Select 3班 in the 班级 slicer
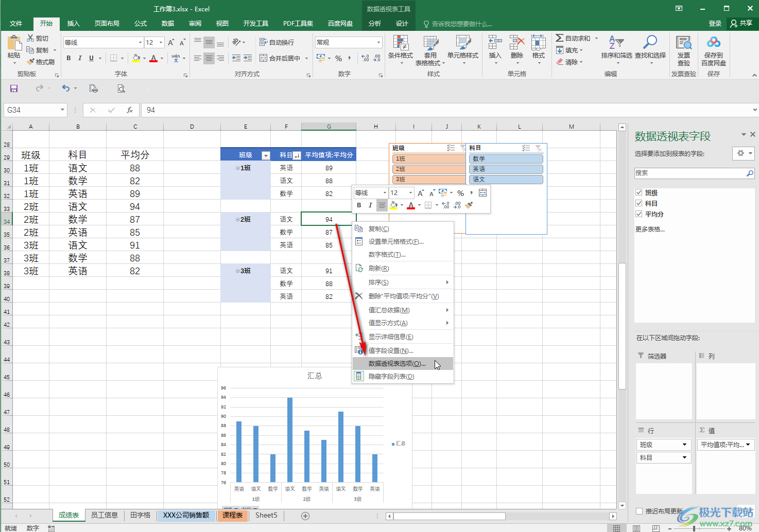The height and width of the screenshot is (532, 759). tap(428, 179)
